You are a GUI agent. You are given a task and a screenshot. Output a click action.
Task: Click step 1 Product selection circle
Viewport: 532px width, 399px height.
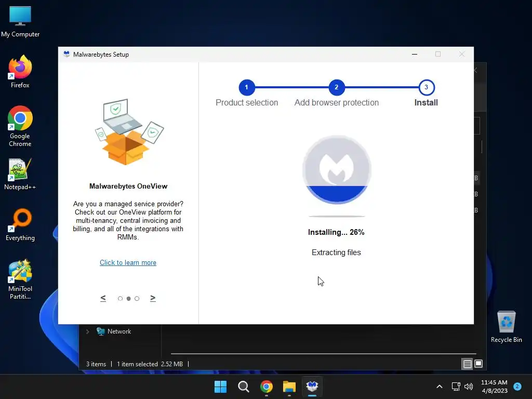tap(247, 87)
